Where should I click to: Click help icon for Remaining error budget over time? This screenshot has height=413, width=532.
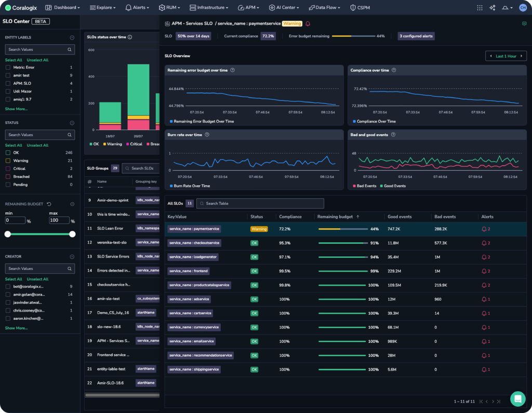tap(232, 70)
